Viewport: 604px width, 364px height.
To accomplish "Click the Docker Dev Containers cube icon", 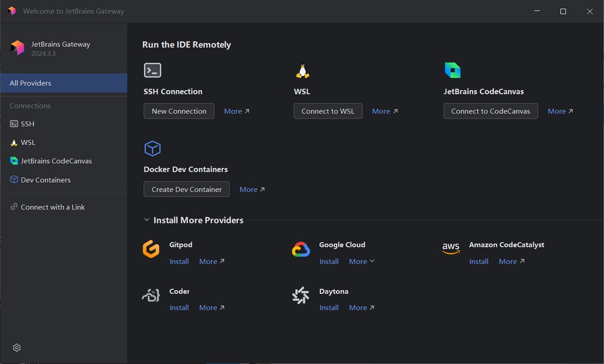I will [152, 148].
